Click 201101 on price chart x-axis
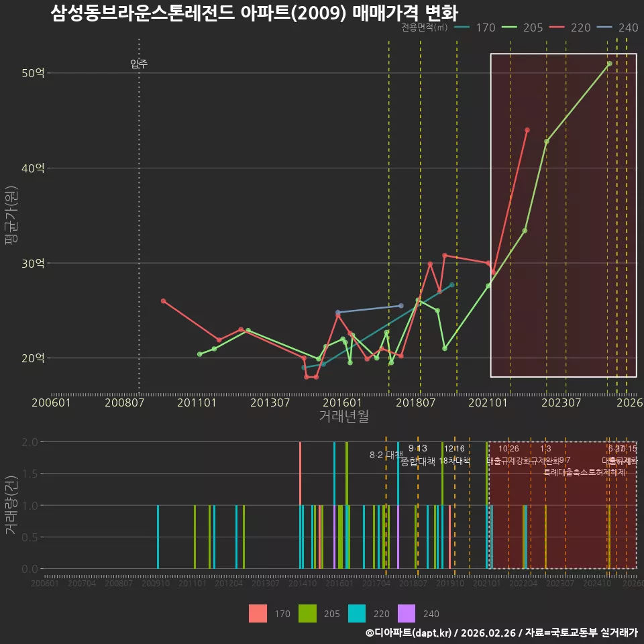644x644 pixels. click(197, 402)
